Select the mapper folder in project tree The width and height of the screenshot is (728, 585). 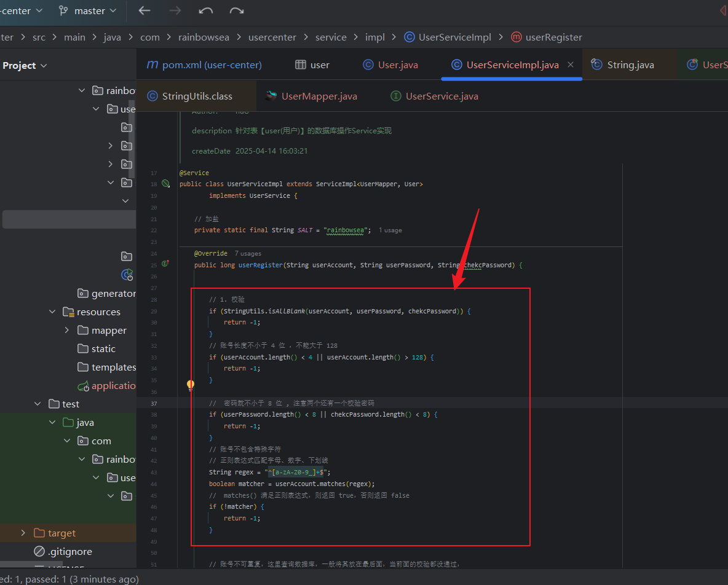click(108, 331)
